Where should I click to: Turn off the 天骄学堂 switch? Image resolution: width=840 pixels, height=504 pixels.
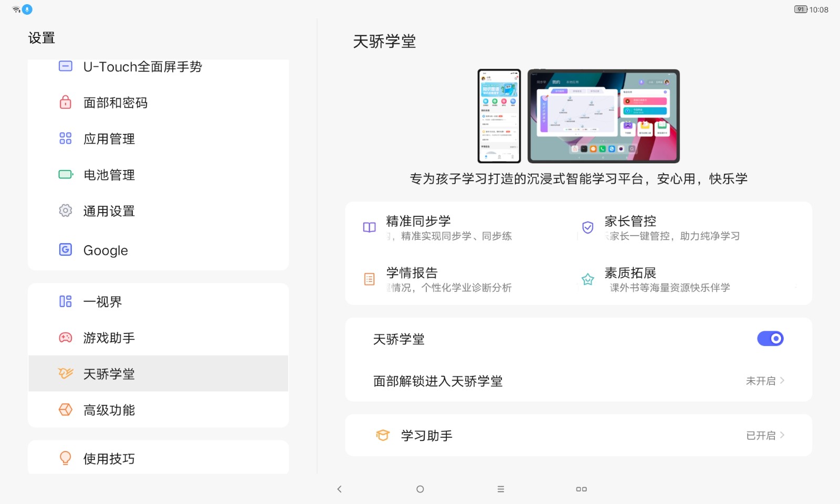click(x=770, y=339)
